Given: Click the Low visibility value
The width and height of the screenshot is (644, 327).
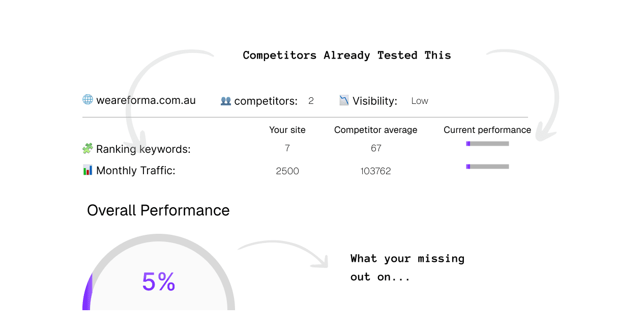Looking at the screenshot, I should point(420,101).
